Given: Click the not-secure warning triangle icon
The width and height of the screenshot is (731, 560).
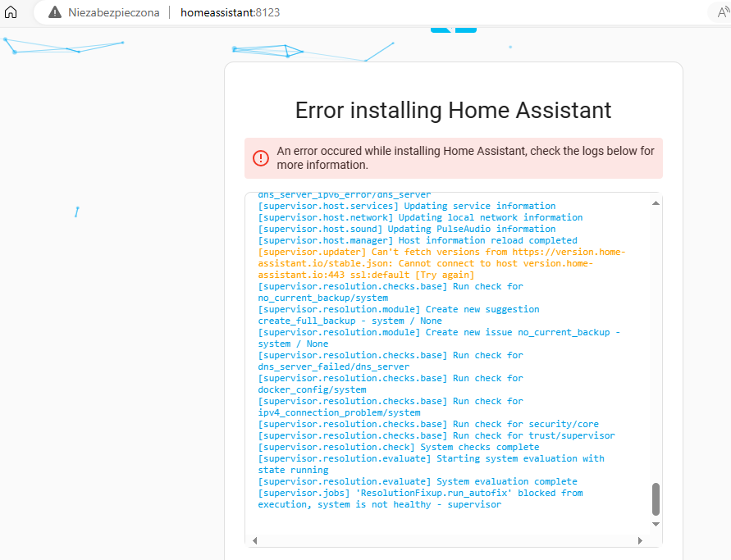Looking at the screenshot, I should (x=55, y=12).
